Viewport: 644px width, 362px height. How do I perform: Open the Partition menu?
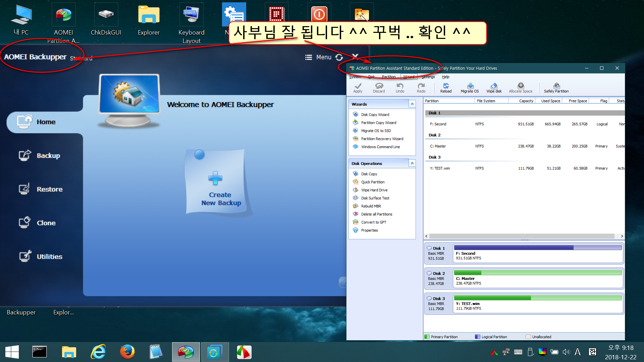tap(388, 77)
